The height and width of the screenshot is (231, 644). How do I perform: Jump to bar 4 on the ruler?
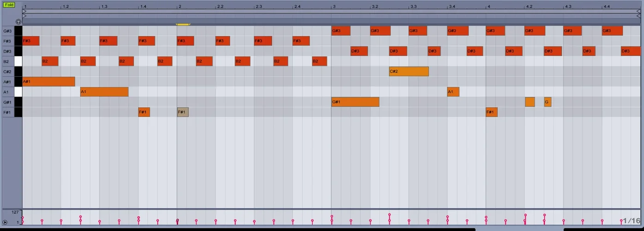pos(489,6)
